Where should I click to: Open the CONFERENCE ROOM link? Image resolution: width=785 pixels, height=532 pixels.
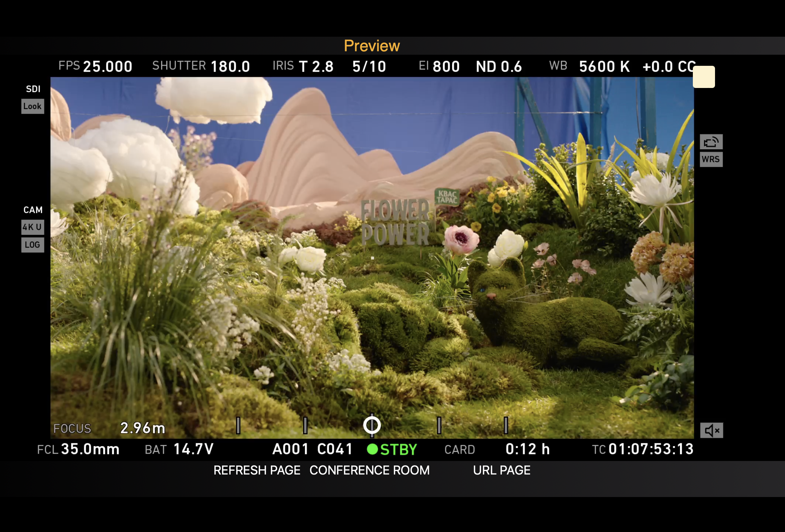[x=369, y=470]
